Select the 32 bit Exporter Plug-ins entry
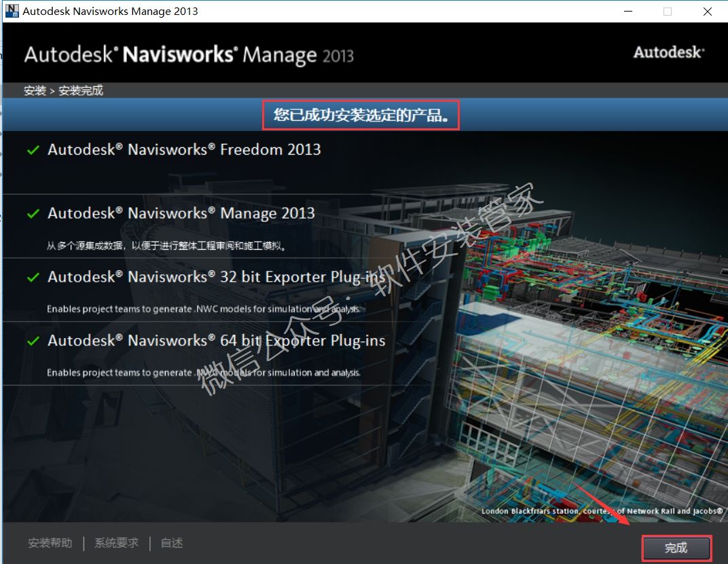Image resolution: width=728 pixels, height=564 pixels. (x=216, y=278)
